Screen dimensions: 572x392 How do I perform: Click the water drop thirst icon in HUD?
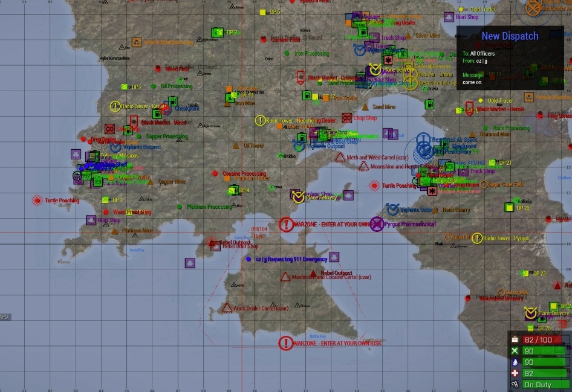pos(515,362)
